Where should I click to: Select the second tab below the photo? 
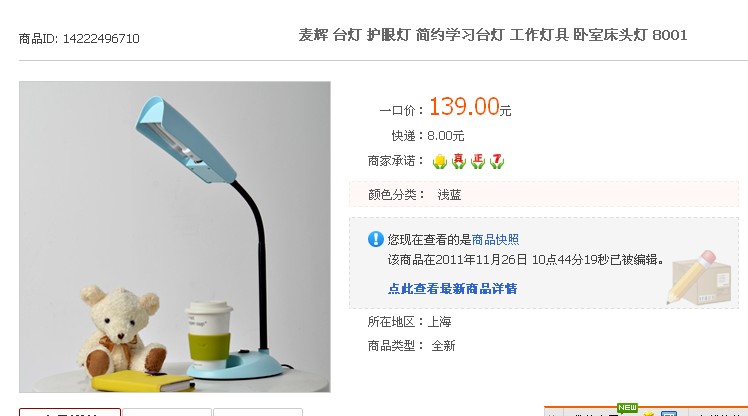(167, 412)
